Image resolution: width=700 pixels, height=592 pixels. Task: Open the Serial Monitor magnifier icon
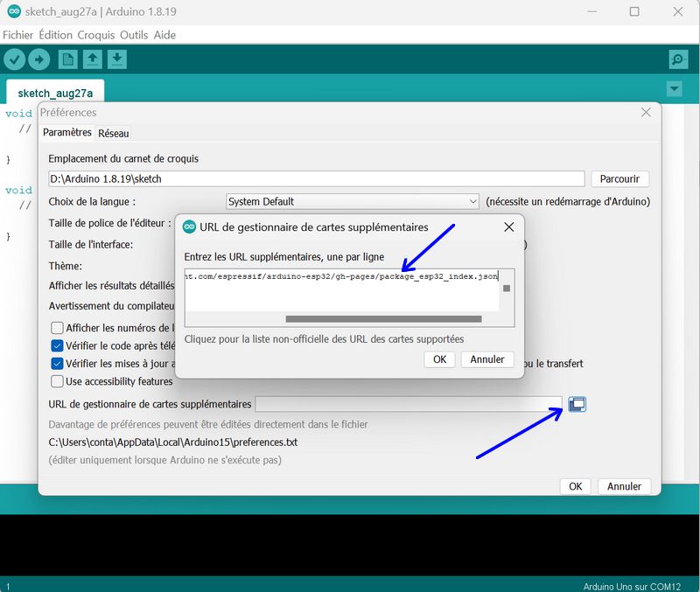point(678,59)
